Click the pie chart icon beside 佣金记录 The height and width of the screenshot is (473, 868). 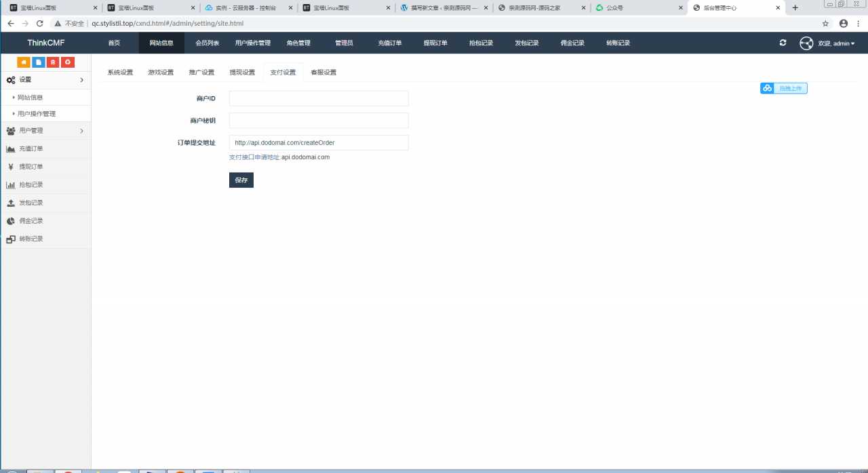pyautogui.click(x=11, y=221)
